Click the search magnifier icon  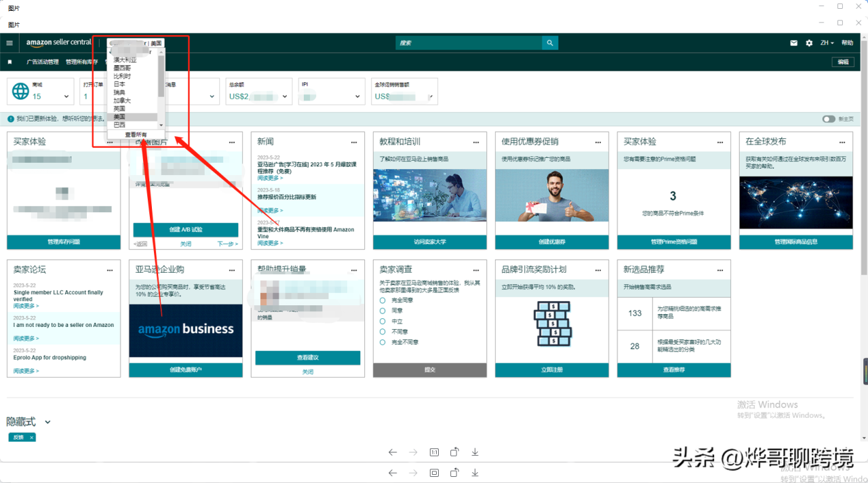pos(550,43)
